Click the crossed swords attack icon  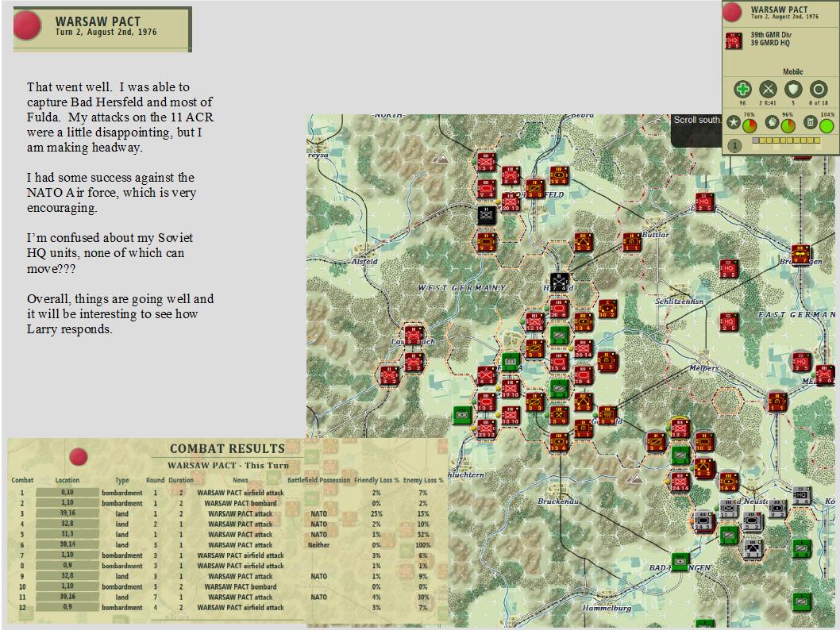768,90
